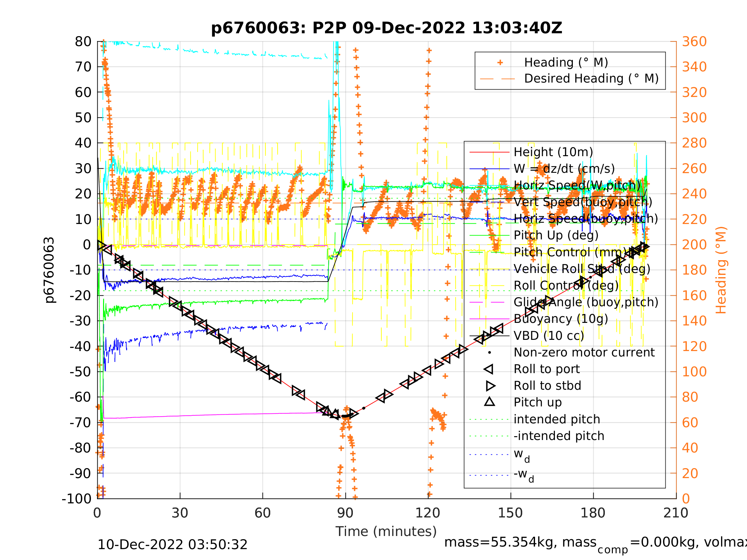Click the Roll to stbd triangle legend marker
The height and width of the screenshot is (560, 747).
pyautogui.click(x=491, y=386)
